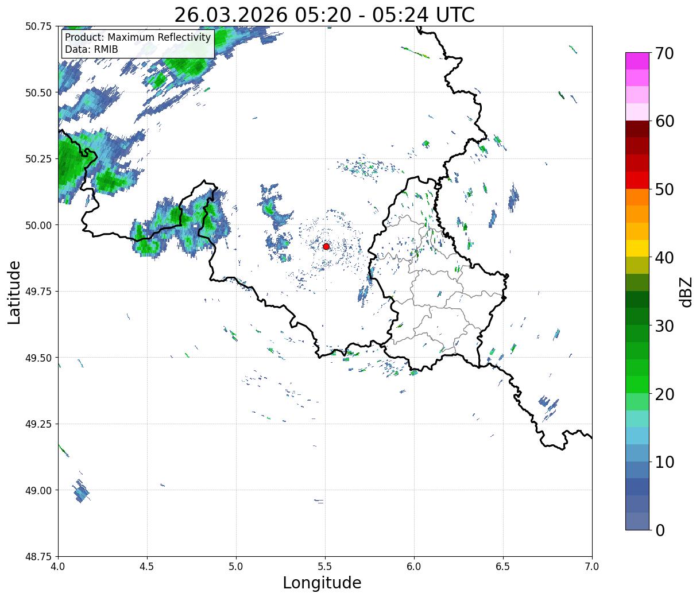Click the colorbar tick label 50
The height and width of the screenshot is (597, 700).
(664, 189)
